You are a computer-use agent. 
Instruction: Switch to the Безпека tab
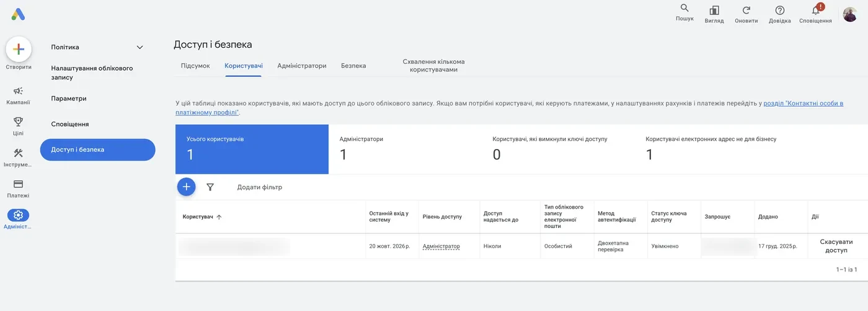[353, 66]
